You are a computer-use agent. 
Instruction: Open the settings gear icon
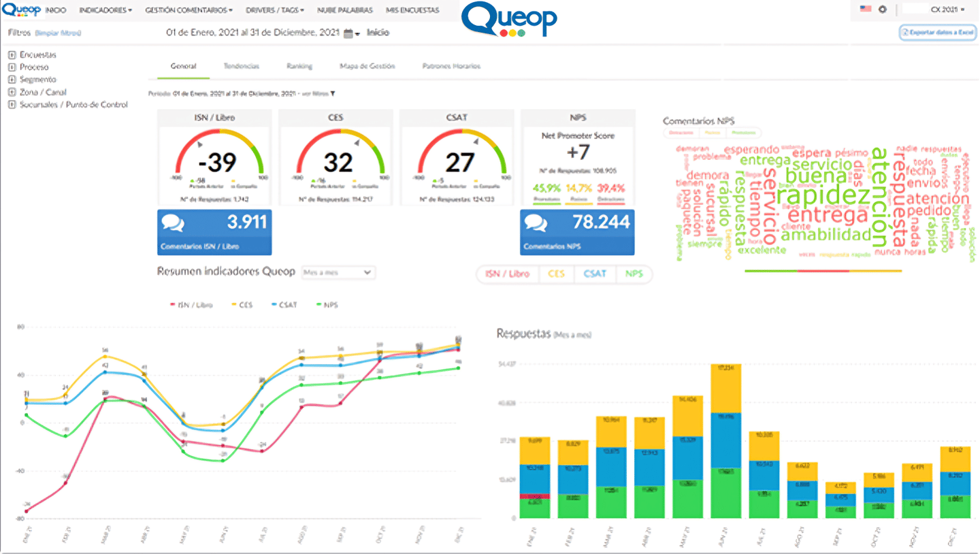[883, 10]
